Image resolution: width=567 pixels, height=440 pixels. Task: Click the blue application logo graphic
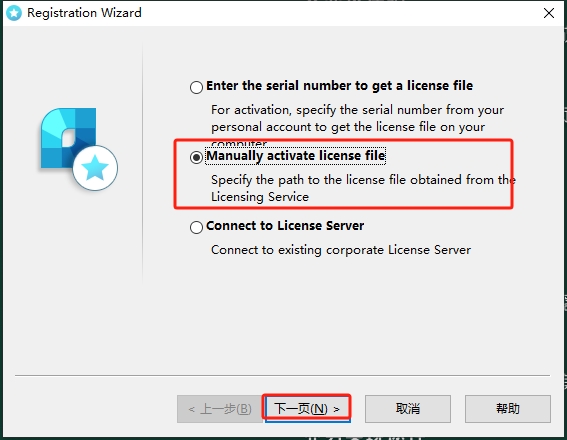click(x=79, y=149)
